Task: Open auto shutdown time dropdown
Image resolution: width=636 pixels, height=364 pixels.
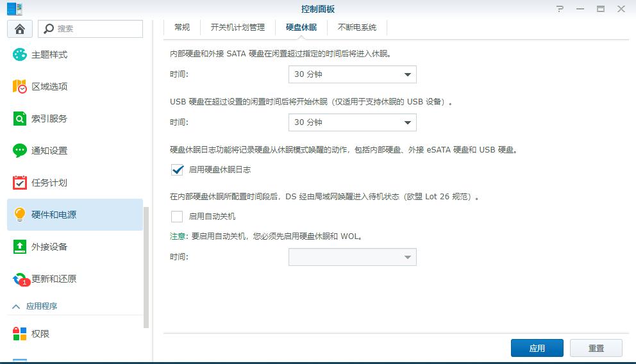Action: pyautogui.click(x=352, y=257)
